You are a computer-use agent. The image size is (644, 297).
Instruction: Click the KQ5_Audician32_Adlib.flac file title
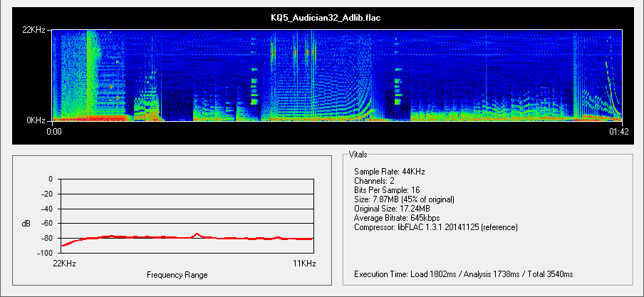(321, 17)
